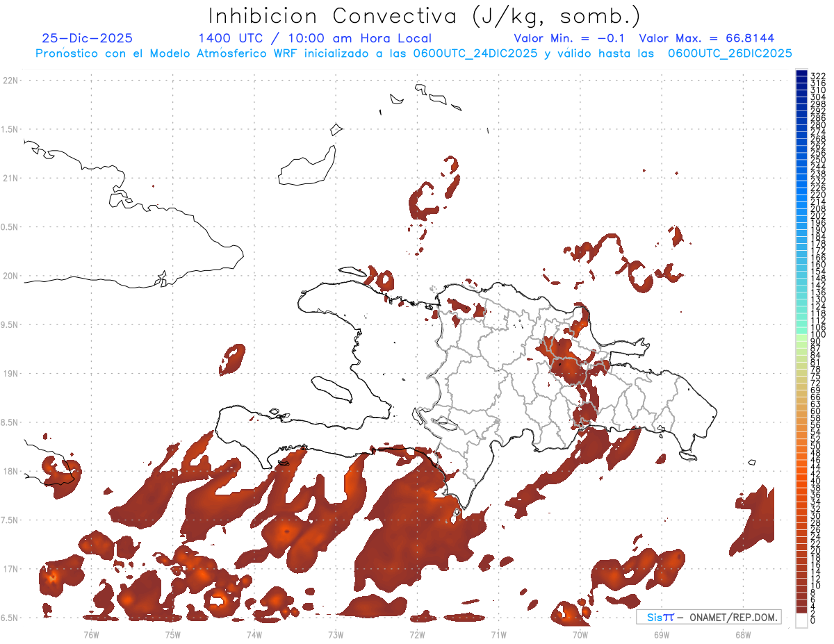Click the colorbar label "0" at the bottom
The width and height of the screenshot is (834, 644).
[813, 621]
